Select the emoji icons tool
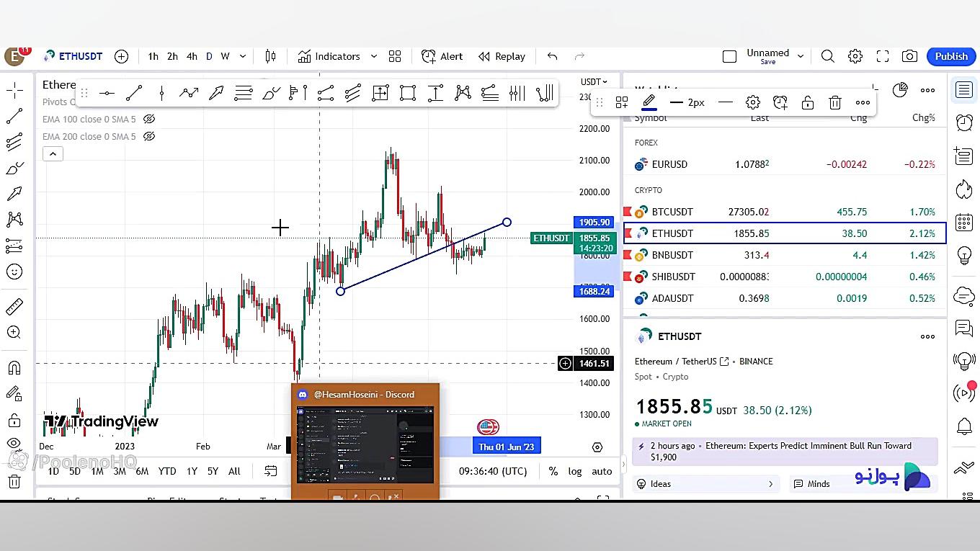Screen dimensions: 980x551 [14, 272]
